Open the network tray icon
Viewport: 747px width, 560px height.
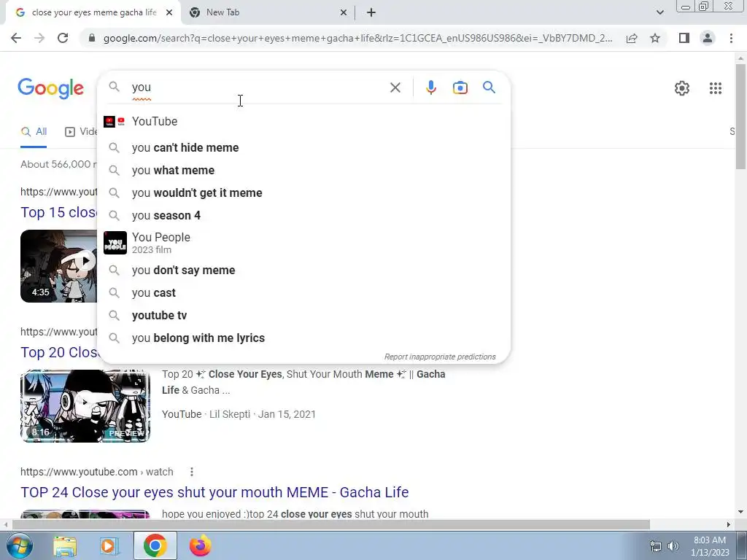click(x=656, y=546)
